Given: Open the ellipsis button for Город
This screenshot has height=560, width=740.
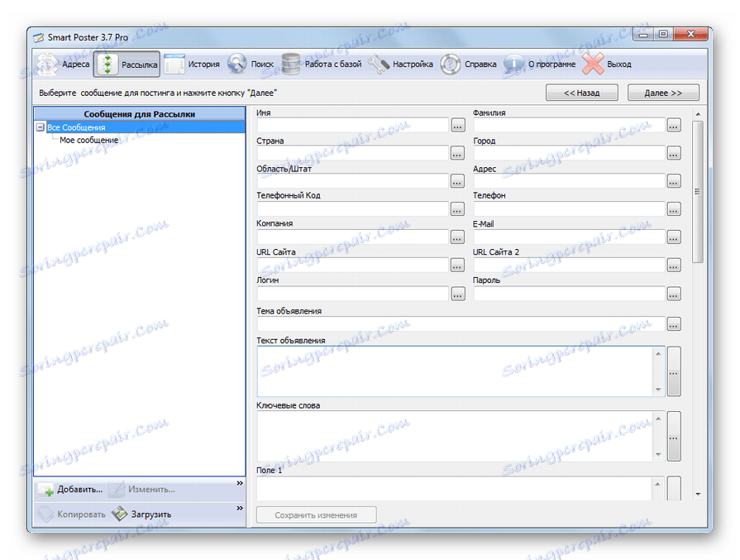Looking at the screenshot, I should [674, 153].
